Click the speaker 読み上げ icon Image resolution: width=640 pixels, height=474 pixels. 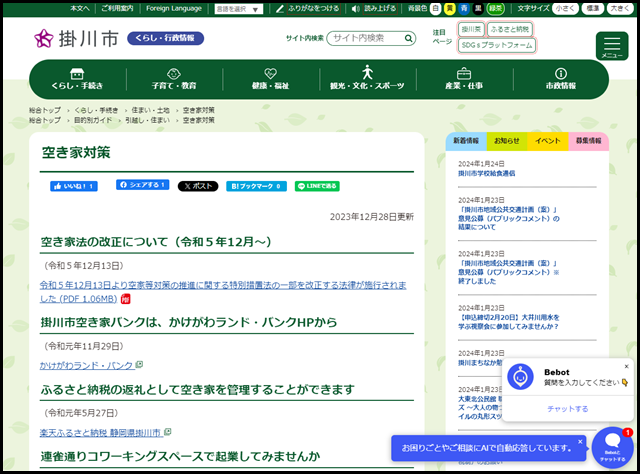pyautogui.click(x=356, y=9)
